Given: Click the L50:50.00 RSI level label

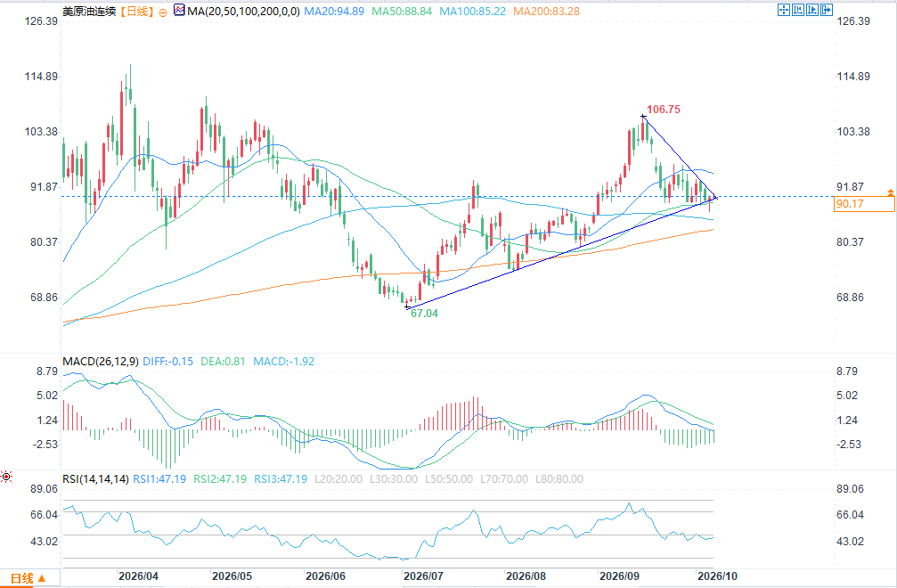Looking at the screenshot, I should pos(449,479).
